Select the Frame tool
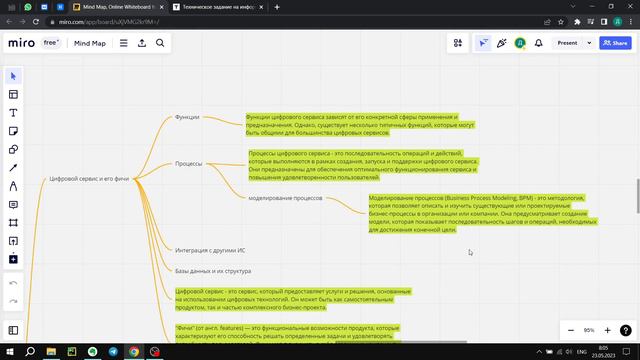 [13, 223]
